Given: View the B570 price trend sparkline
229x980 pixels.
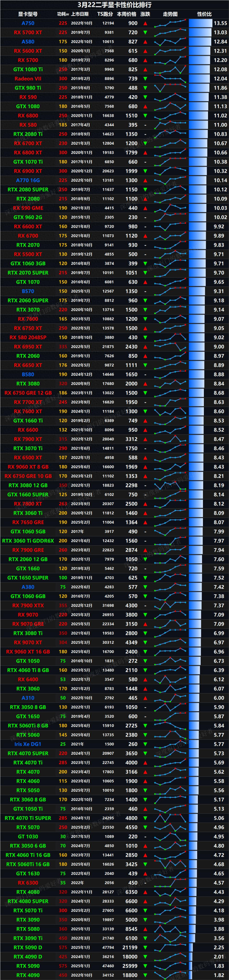Looking at the screenshot, I should pyautogui.click(x=170, y=291).
